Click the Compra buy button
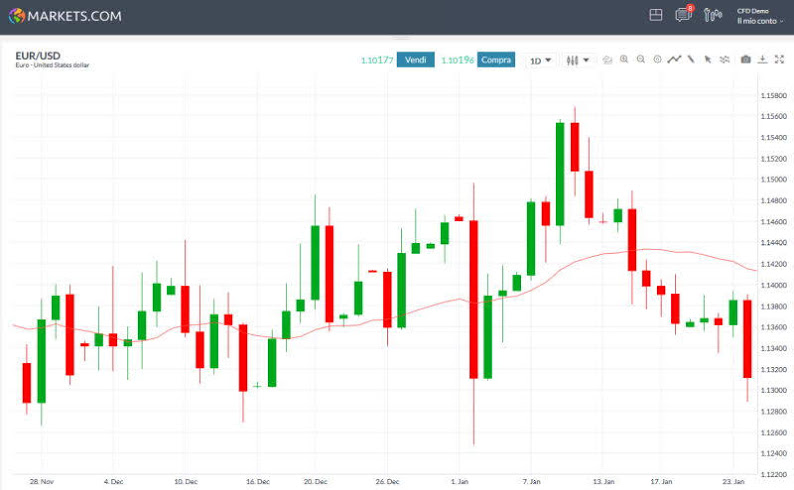 496,60
